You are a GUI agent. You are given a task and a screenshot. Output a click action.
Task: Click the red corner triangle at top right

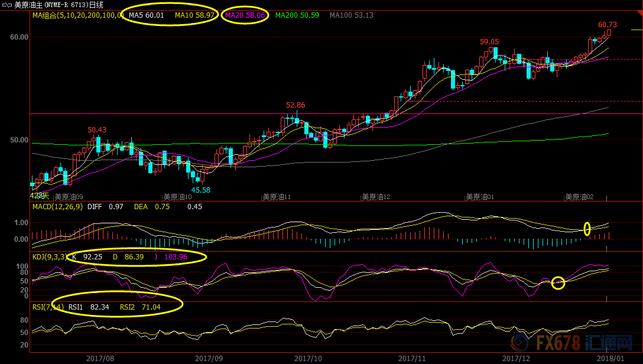tap(640, 12)
